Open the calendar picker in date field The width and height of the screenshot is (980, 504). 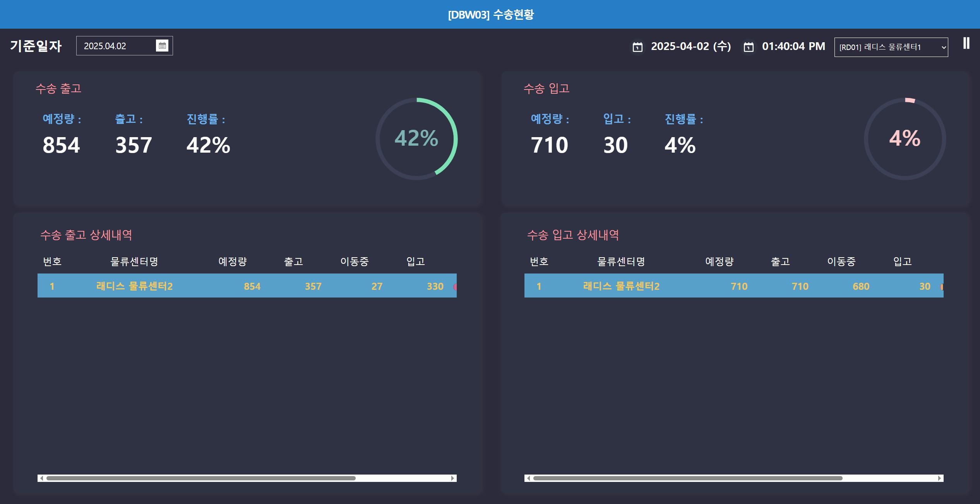click(x=162, y=46)
